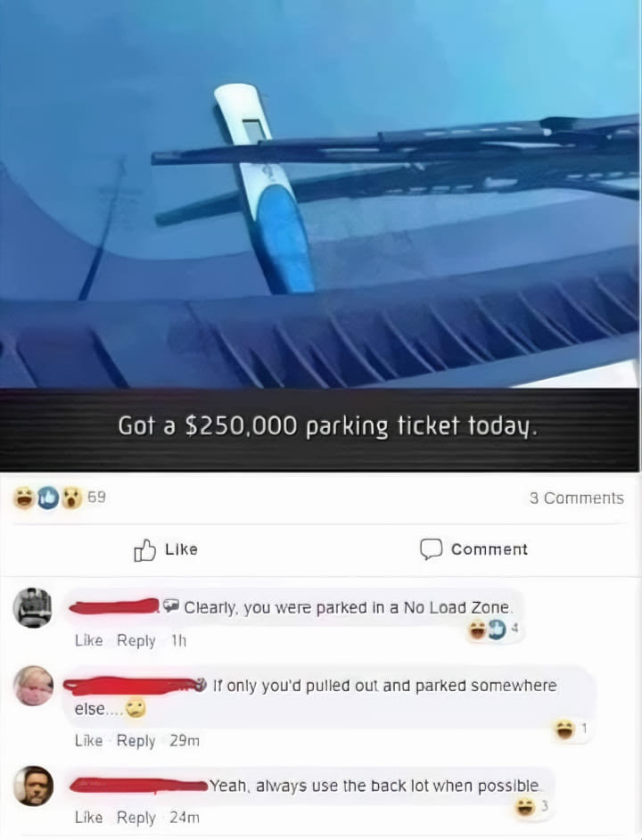
Task: Like the 'No Load Zone' comment
Action: (88, 640)
